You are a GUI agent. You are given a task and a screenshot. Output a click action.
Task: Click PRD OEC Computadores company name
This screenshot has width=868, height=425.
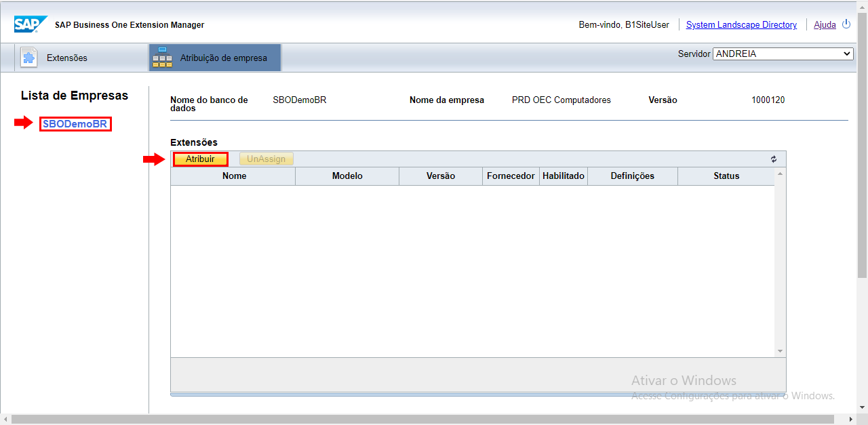tap(561, 100)
